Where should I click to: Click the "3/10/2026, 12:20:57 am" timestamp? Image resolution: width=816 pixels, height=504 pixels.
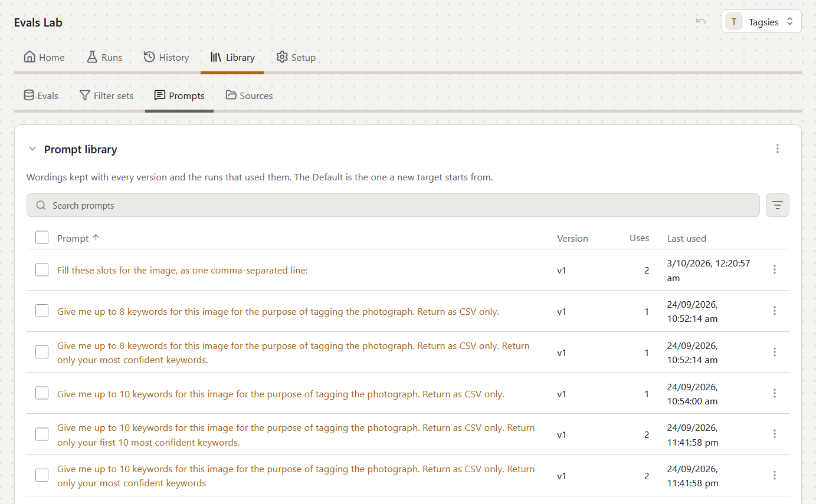click(709, 271)
